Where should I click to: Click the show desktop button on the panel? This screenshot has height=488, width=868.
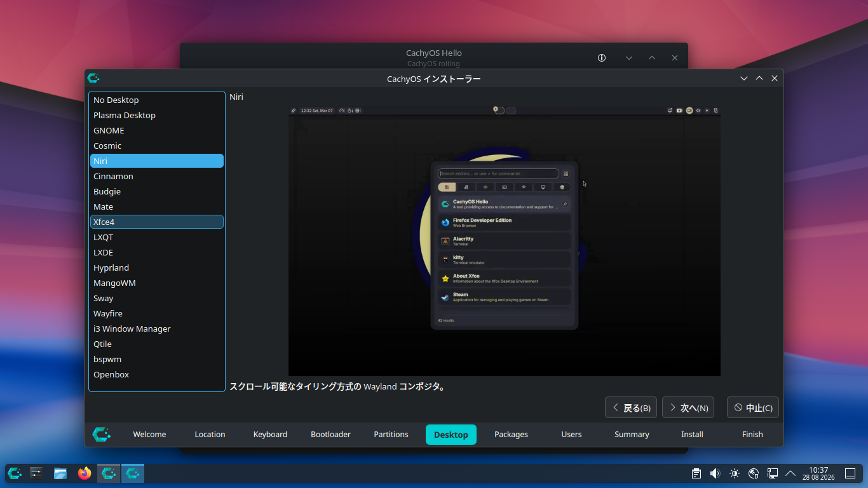tap(850, 473)
